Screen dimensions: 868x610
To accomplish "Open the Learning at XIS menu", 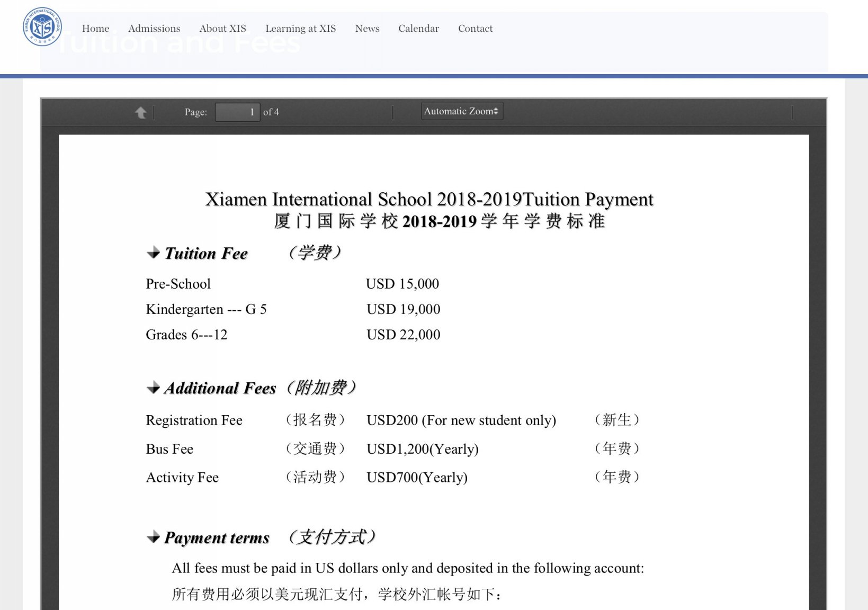I will pos(301,29).
